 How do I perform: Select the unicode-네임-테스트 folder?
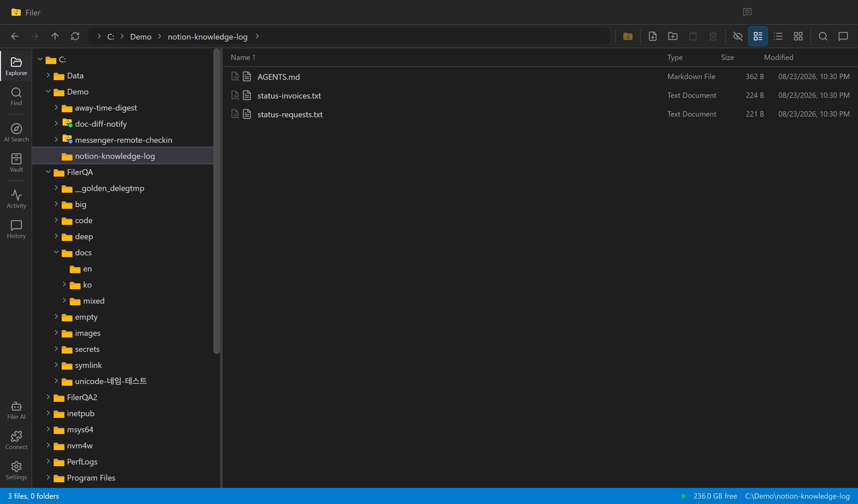(123, 381)
